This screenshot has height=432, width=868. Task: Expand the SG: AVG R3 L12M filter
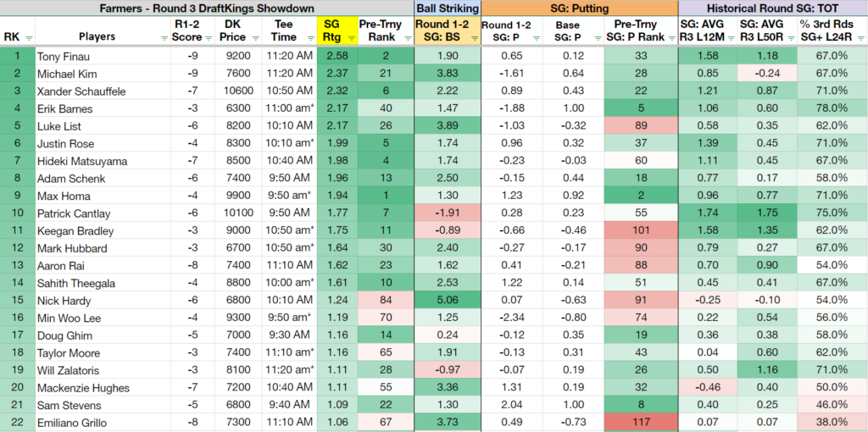pyautogui.click(x=732, y=38)
